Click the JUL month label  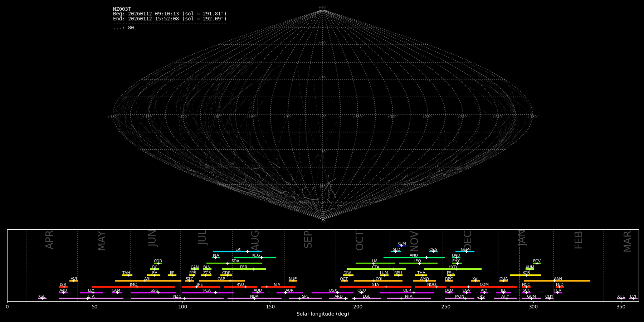click(x=203, y=237)
